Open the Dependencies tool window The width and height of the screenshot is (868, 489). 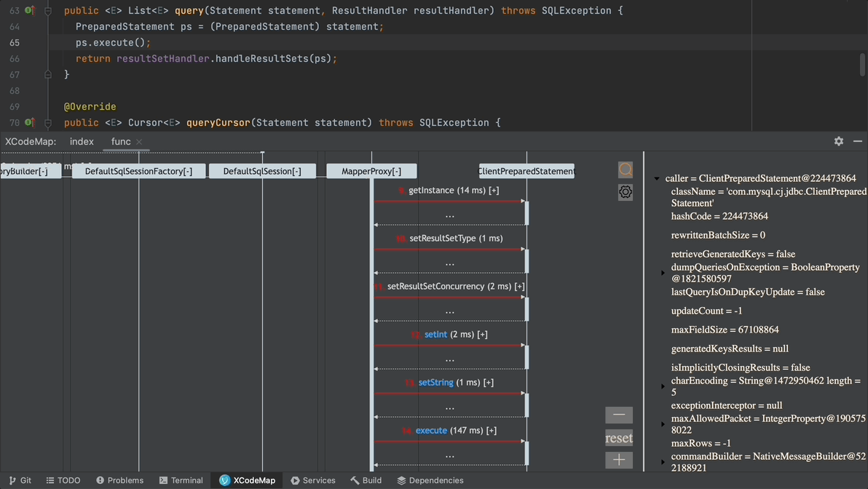[430, 480]
